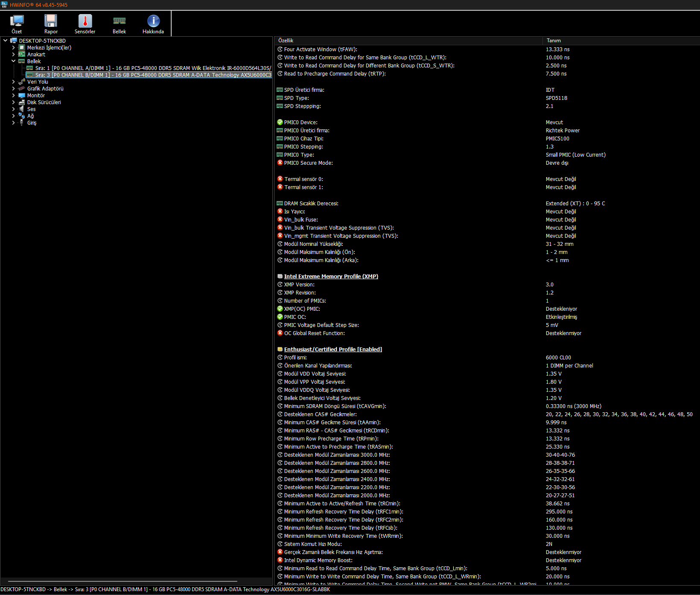
Task: Click the XMP Version row
Action: pos(487,284)
